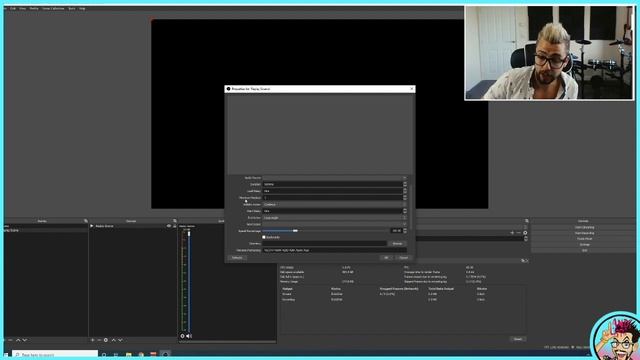
Task: Pop out the Stats dock
Action: [x=524, y=260]
